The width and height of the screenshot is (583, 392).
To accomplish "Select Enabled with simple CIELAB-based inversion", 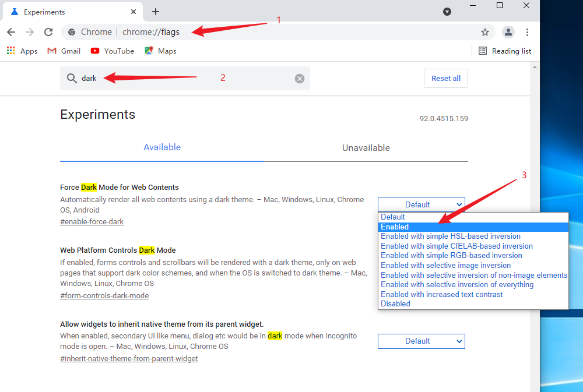I will tap(473, 246).
